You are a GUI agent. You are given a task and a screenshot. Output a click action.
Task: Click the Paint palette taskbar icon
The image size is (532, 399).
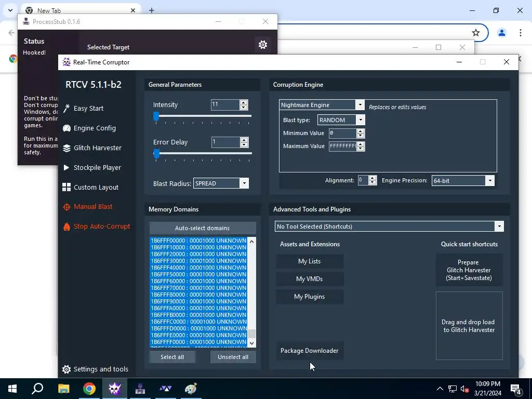pyautogui.click(x=191, y=389)
